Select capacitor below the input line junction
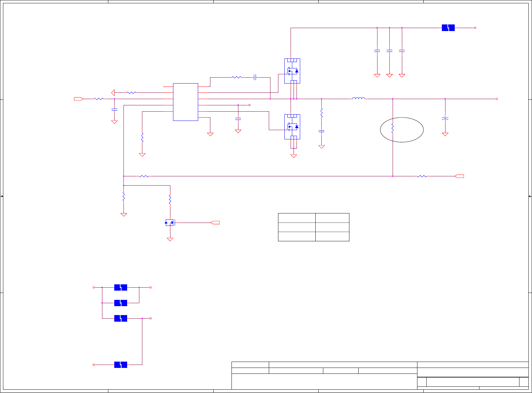The height and width of the screenshot is (393, 532). tap(114, 109)
